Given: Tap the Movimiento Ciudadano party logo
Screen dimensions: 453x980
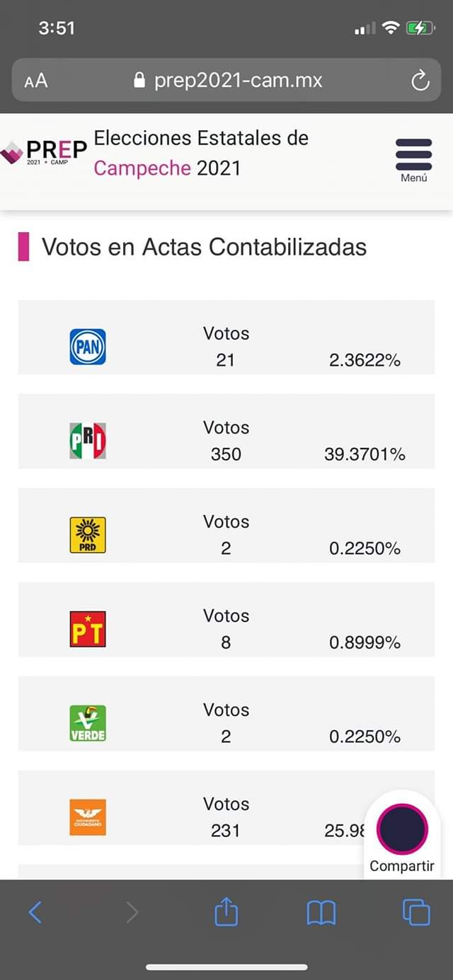Looking at the screenshot, I should [88, 817].
